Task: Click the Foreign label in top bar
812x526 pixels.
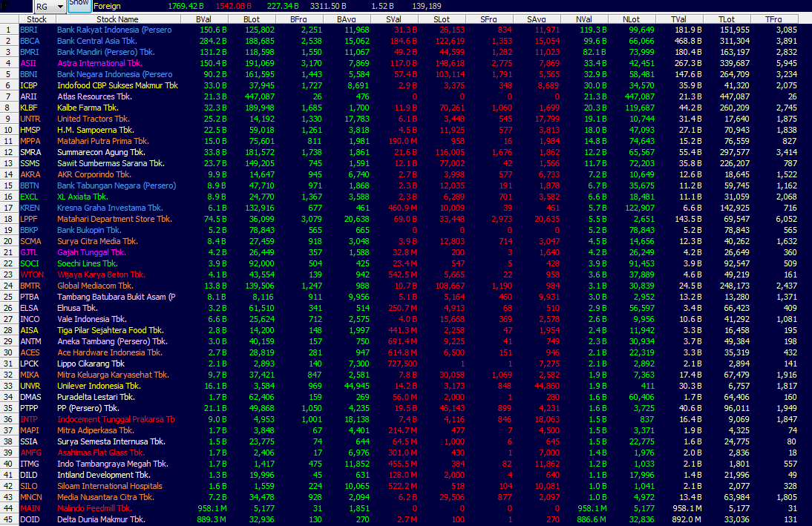Action: pyautogui.click(x=107, y=6)
